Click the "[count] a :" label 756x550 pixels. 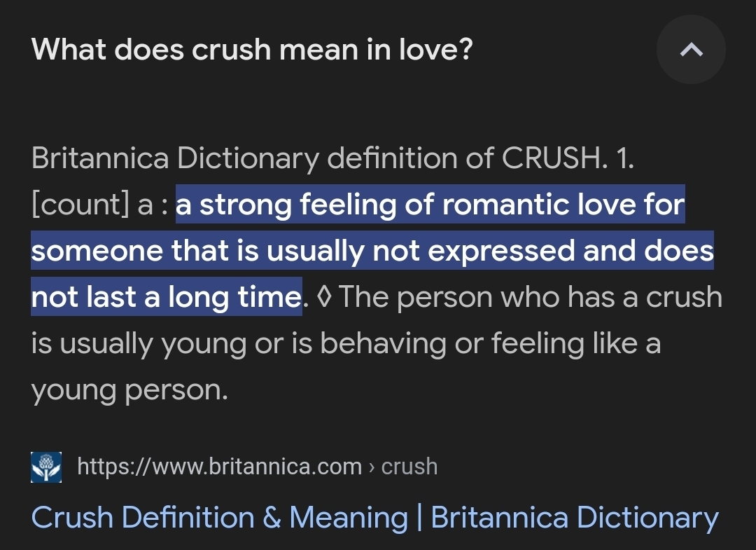coord(99,205)
